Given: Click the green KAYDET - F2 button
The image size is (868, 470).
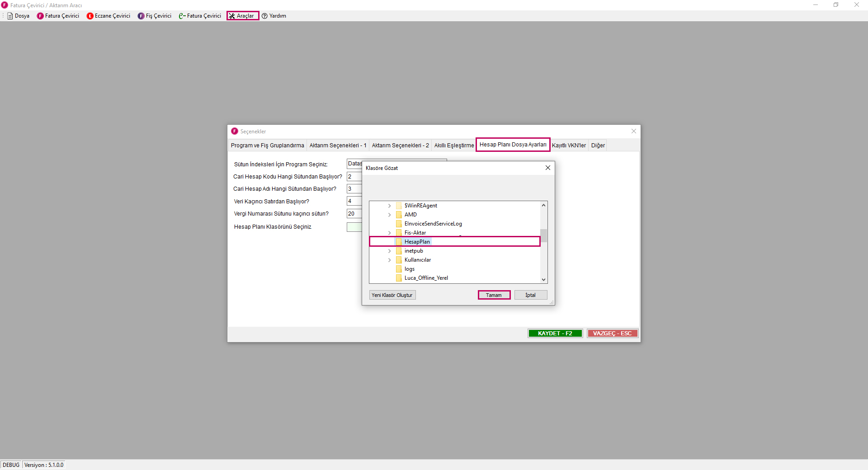Looking at the screenshot, I should (555, 334).
